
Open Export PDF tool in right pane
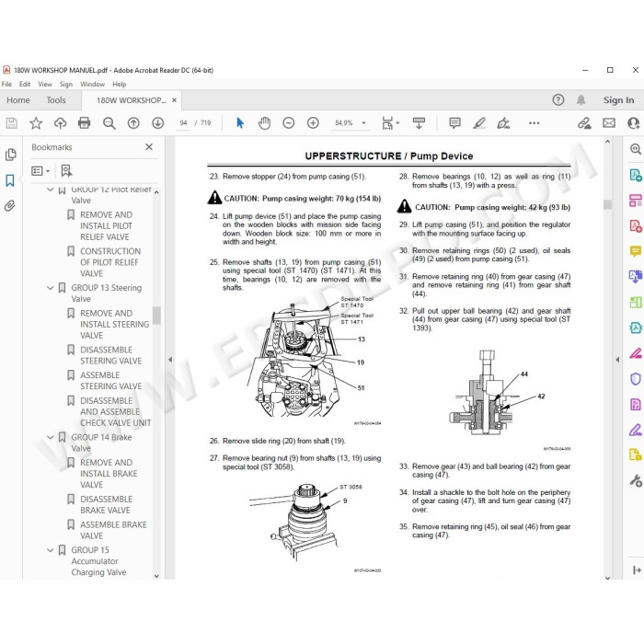(636, 176)
